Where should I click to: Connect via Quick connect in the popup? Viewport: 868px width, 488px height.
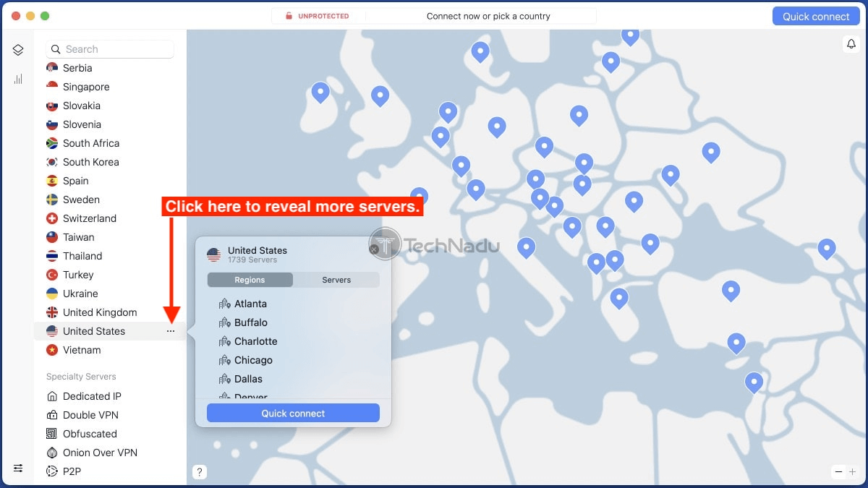click(x=292, y=413)
